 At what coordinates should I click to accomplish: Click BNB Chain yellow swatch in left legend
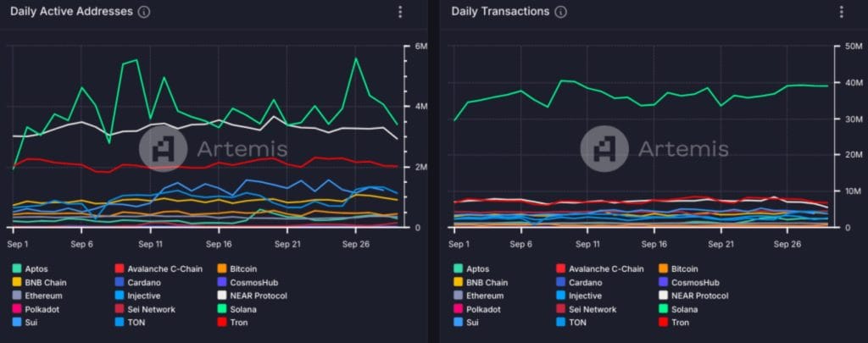(15, 282)
